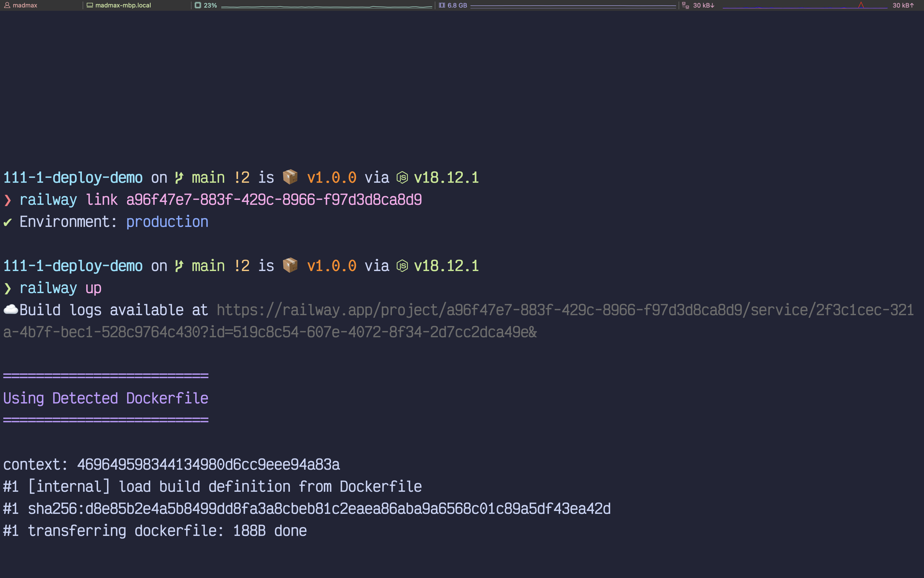This screenshot has height=578, width=924.
Task: Click the memory icon beside 6.8 GB
Action: (442, 5)
